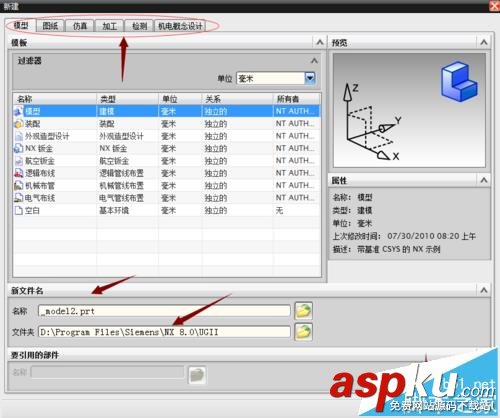This screenshot has width=500, height=418.
Task: Select the 空白 template name
Action: pyautogui.click(x=32, y=210)
